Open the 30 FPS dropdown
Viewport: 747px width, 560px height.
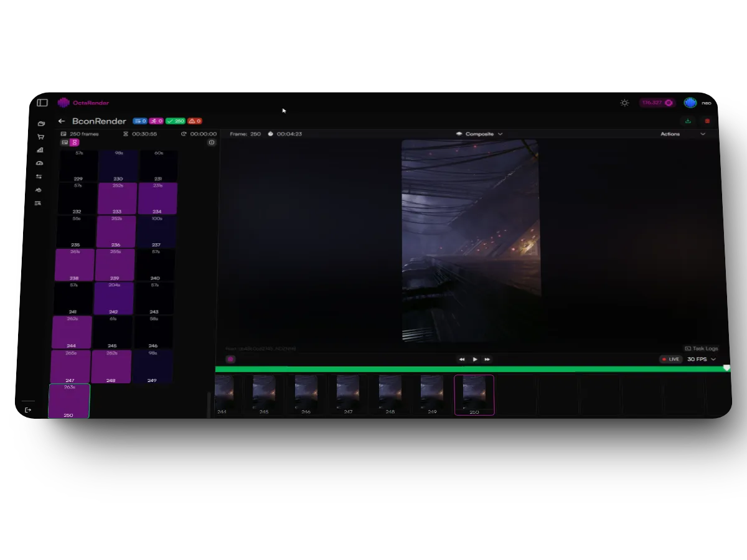(x=702, y=360)
